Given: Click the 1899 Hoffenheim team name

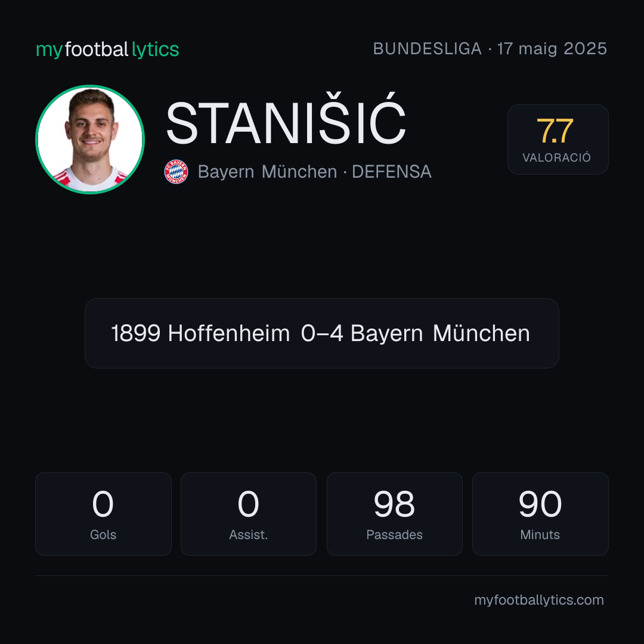Looking at the screenshot, I should [200, 333].
